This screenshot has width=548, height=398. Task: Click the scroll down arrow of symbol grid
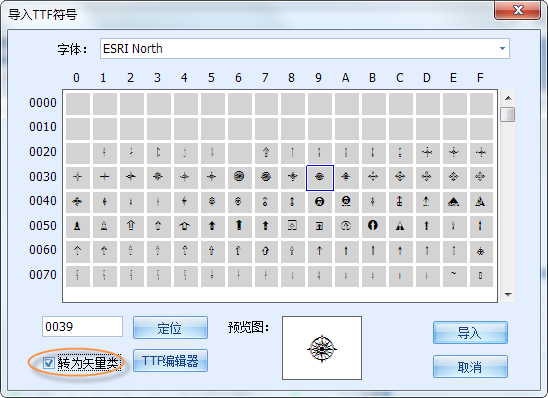tap(508, 295)
